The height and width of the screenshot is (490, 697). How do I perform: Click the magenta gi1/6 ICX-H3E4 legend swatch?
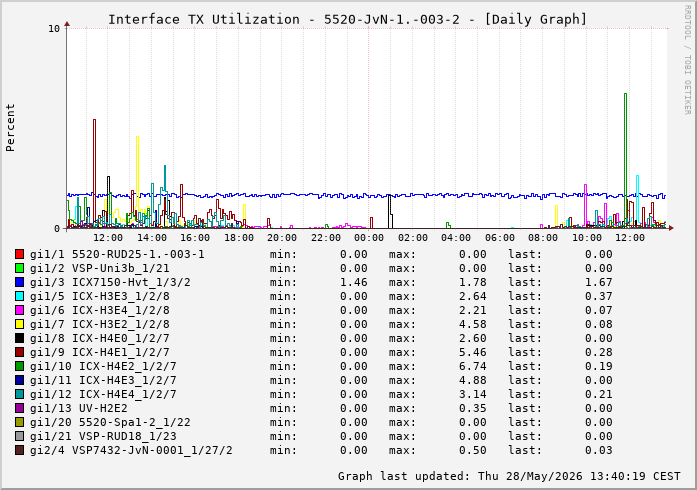[x=19, y=310]
